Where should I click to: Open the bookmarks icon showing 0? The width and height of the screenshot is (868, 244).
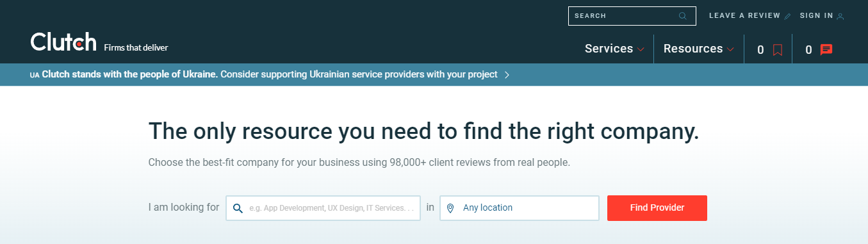click(x=778, y=50)
